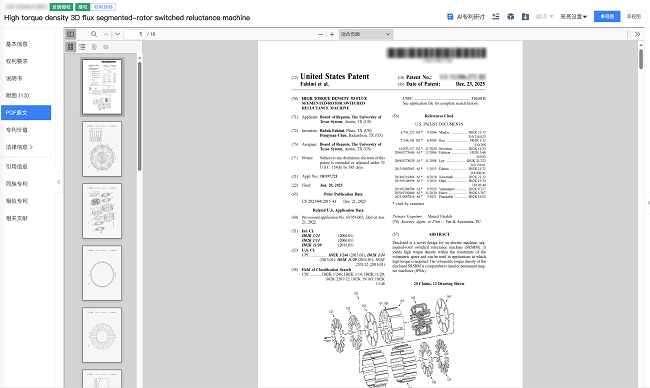Screen dimensions: 650x388
Task: Click the thumbnail panel scrollbar
Action: pos(140,116)
